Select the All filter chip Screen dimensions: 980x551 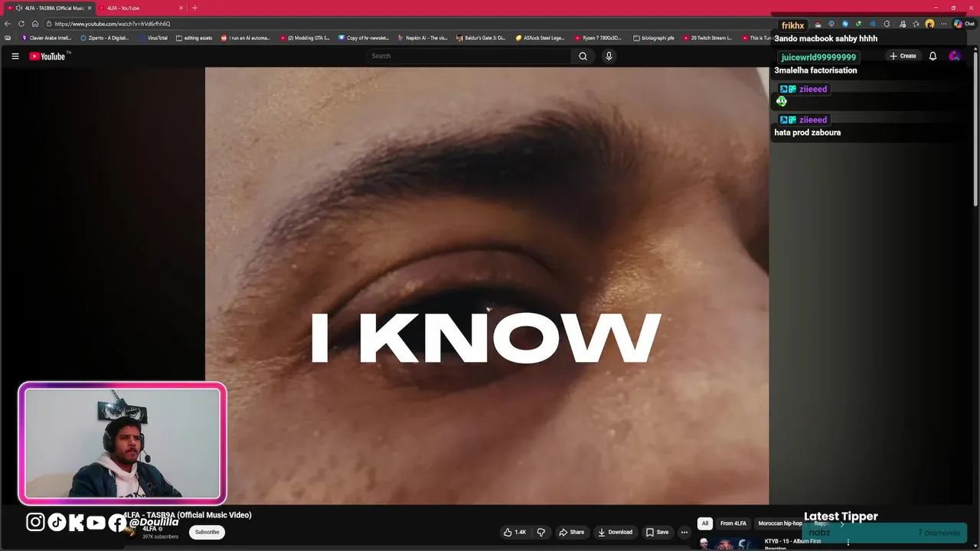tap(705, 523)
